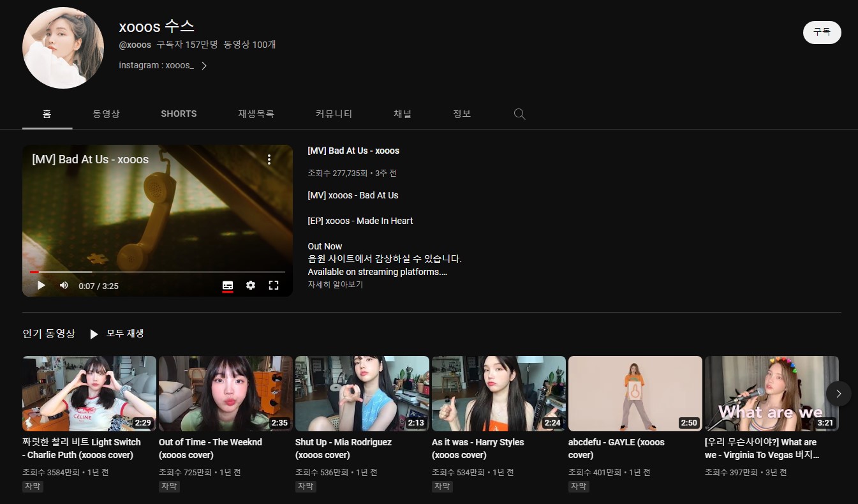Viewport: 858px width, 504px height.
Task: Open the abcdefu - GAYLE cover thumbnail
Action: tap(635, 394)
